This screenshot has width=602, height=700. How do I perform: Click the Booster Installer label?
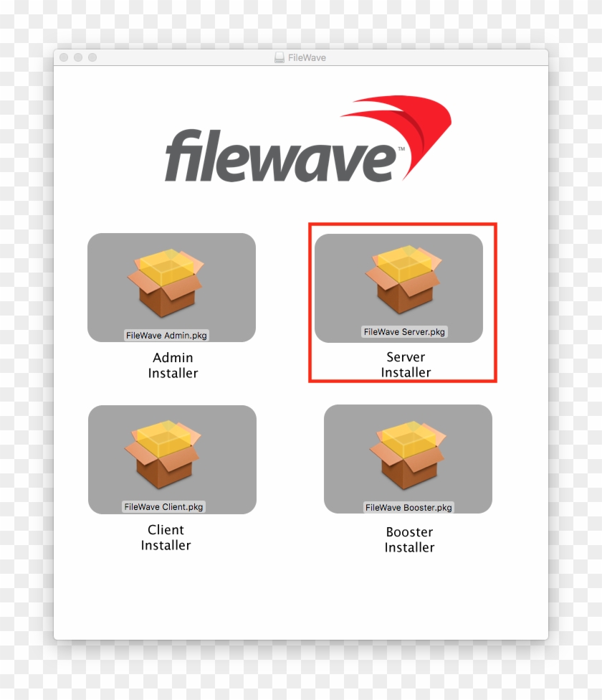click(408, 539)
